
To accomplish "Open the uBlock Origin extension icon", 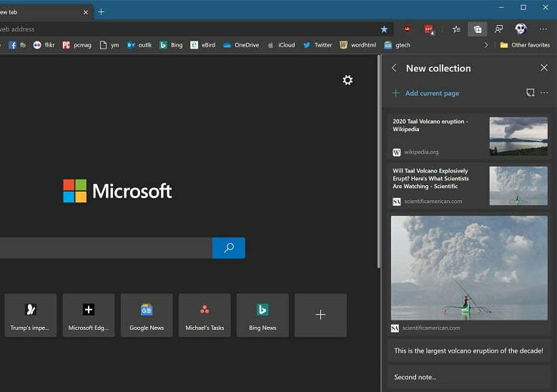I will [408, 29].
